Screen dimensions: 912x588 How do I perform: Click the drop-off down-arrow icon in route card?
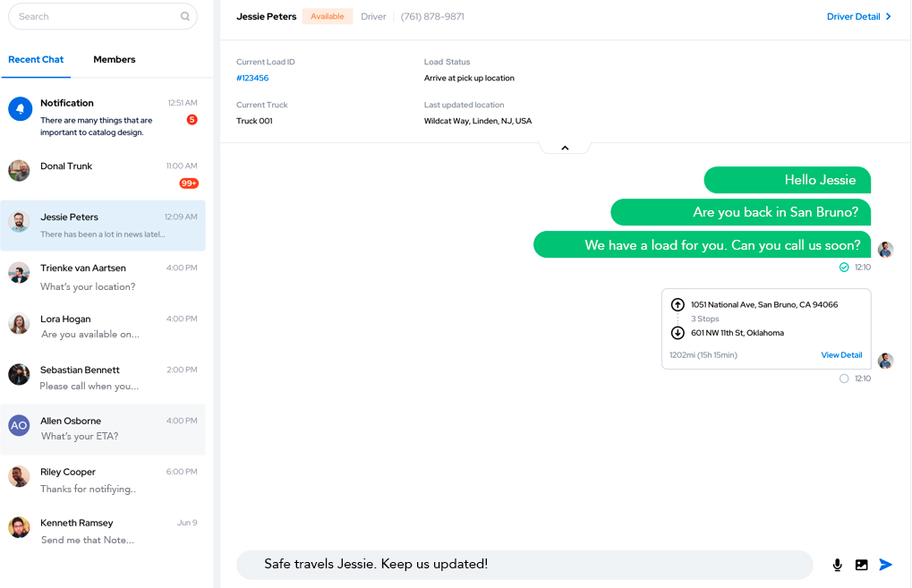678,333
